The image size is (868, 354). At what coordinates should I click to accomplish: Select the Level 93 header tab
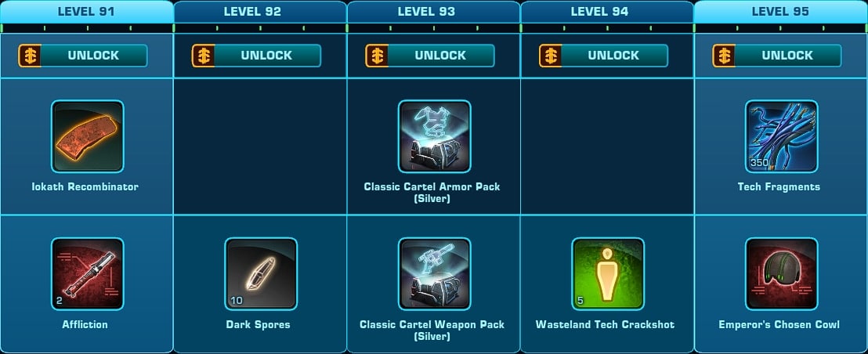[x=433, y=12]
